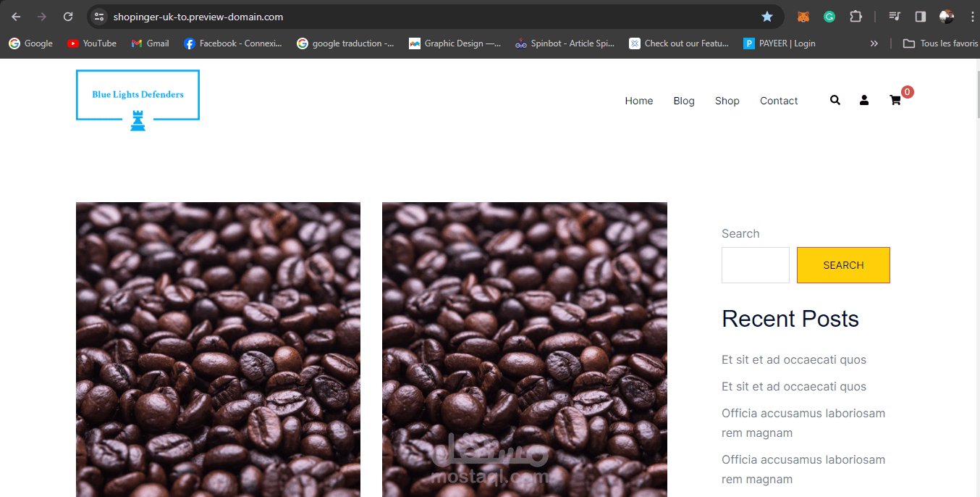Open the Tous les favoris folder
980x497 pixels.
tap(940, 43)
